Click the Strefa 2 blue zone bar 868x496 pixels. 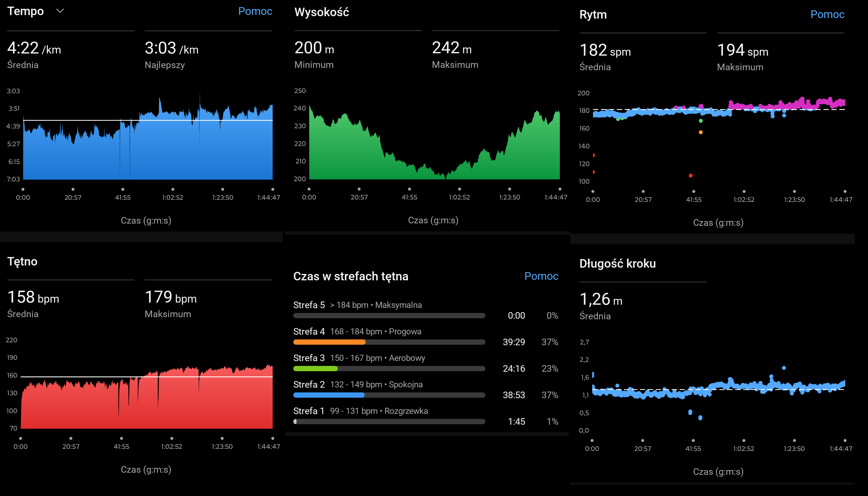click(328, 395)
